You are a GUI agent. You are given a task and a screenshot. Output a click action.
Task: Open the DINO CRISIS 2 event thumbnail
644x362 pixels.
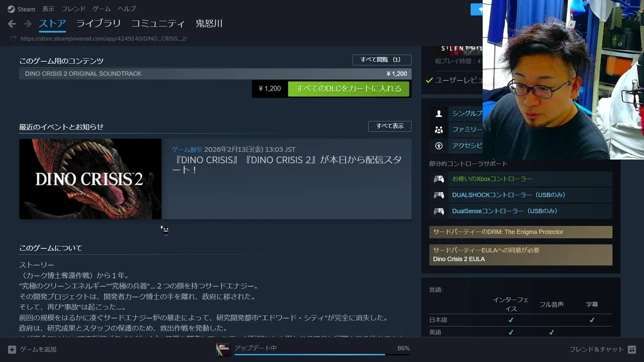coord(91,179)
